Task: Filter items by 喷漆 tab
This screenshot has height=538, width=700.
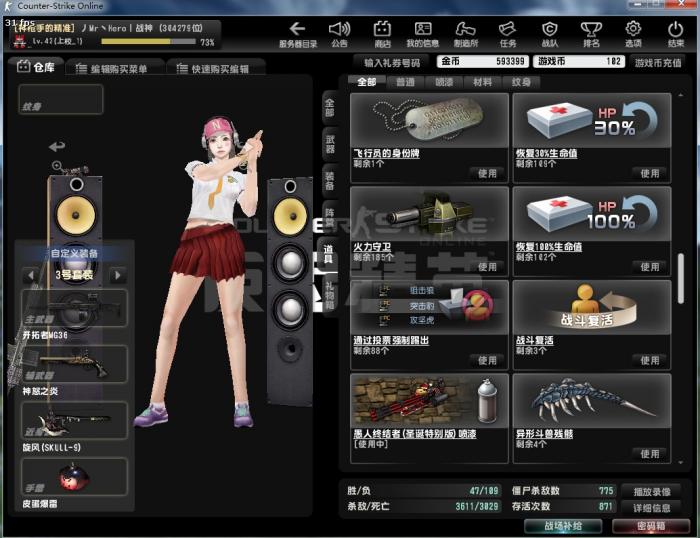Action: tap(444, 82)
